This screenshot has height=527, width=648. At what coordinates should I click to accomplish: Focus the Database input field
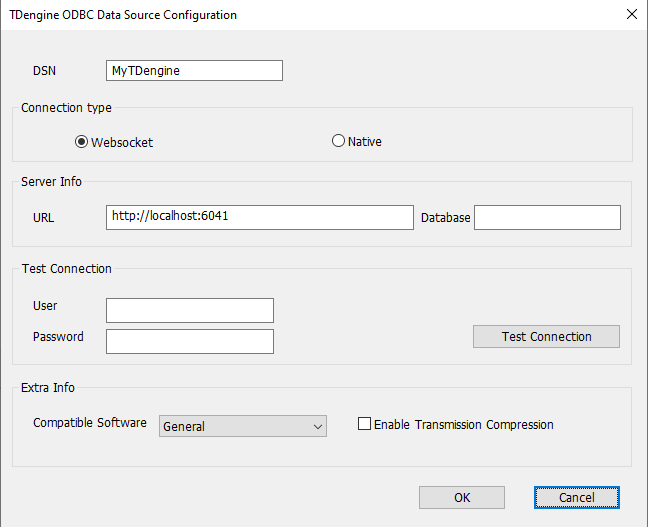click(547, 217)
